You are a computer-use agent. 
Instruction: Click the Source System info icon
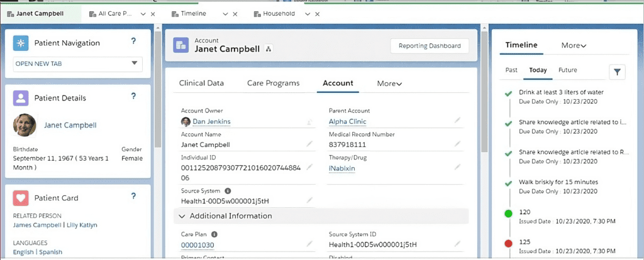click(x=228, y=190)
